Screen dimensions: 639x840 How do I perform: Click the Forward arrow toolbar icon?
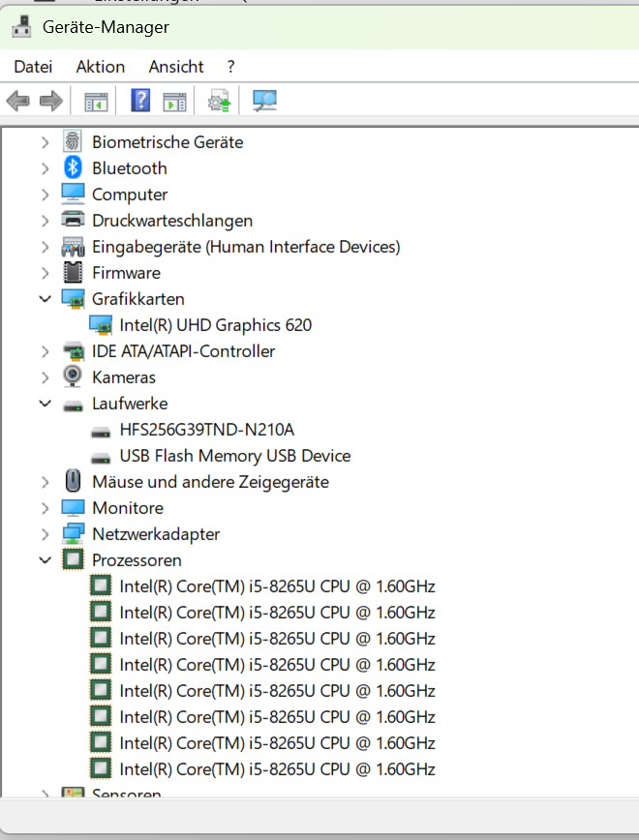[x=51, y=101]
